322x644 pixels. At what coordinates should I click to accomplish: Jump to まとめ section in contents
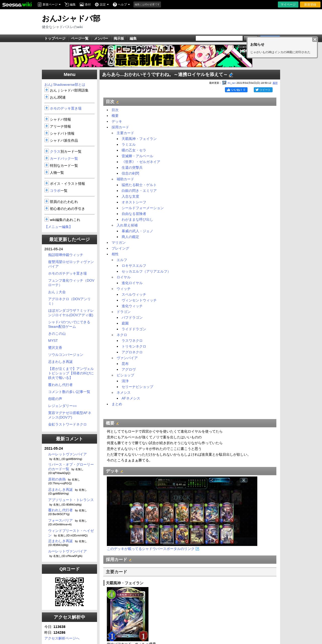[117, 404]
